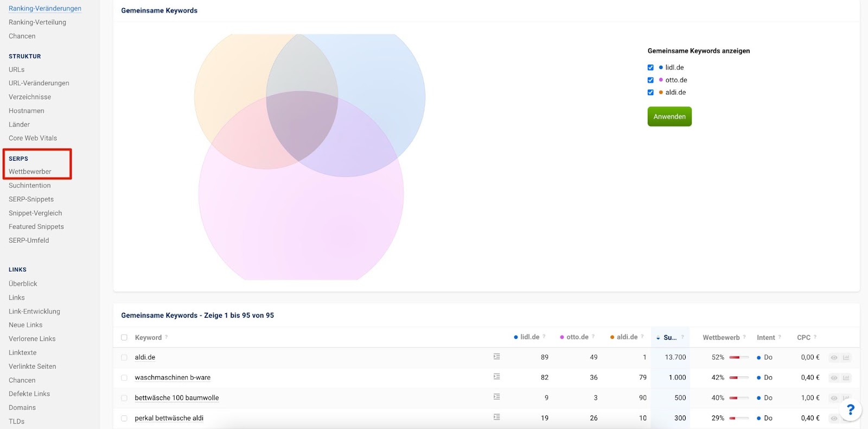Show help tooltip for aldi.de column
This screenshot has height=429, width=868.
[642, 337]
